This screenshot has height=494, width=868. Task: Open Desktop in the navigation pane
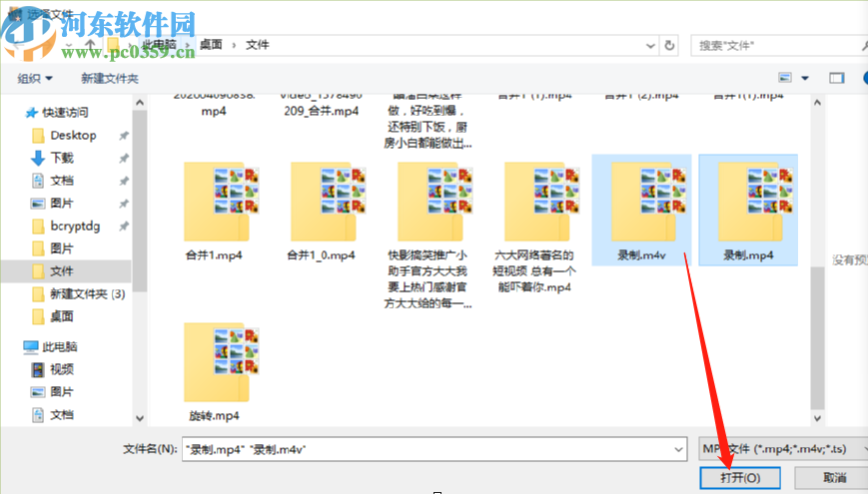point(73,135)
